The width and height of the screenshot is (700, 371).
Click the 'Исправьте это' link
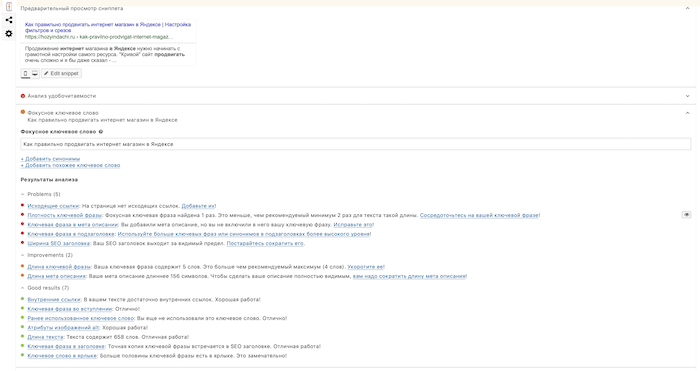(353, 225)
